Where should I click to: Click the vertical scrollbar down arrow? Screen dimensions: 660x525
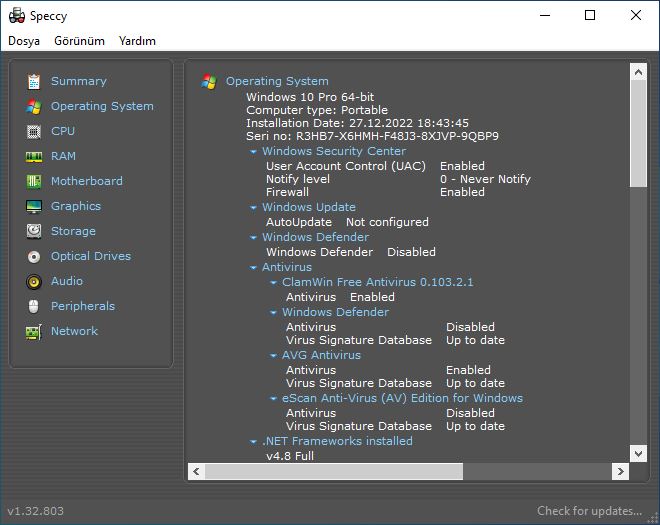pos(638,453)
